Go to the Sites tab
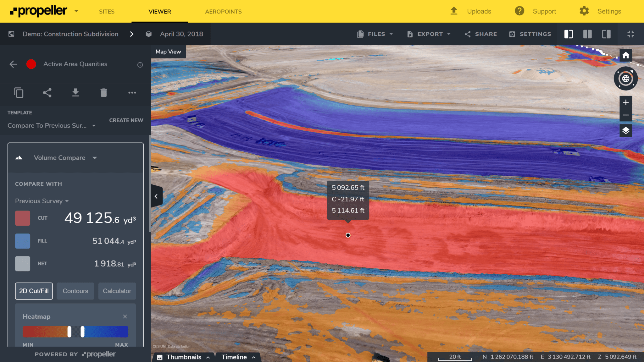The width and height of the screenshot is (644, 362). (x=107, y=12)
